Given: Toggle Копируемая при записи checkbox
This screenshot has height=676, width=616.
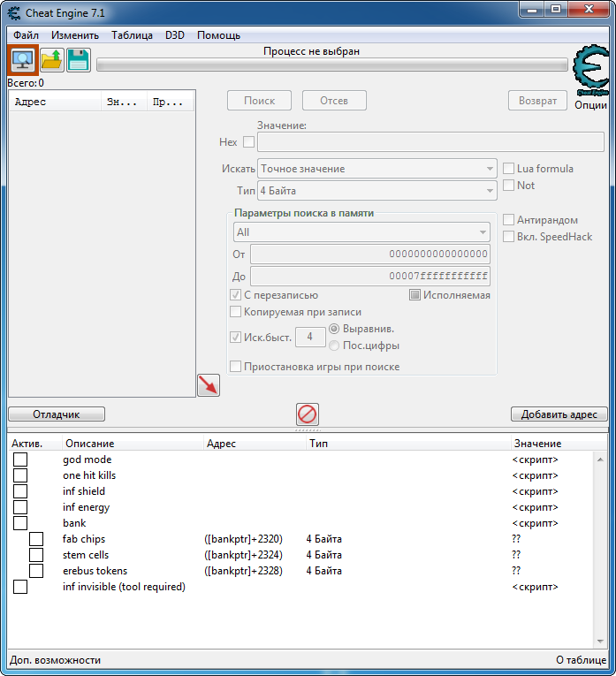Looking at the screenshot, I should point(235,312).
